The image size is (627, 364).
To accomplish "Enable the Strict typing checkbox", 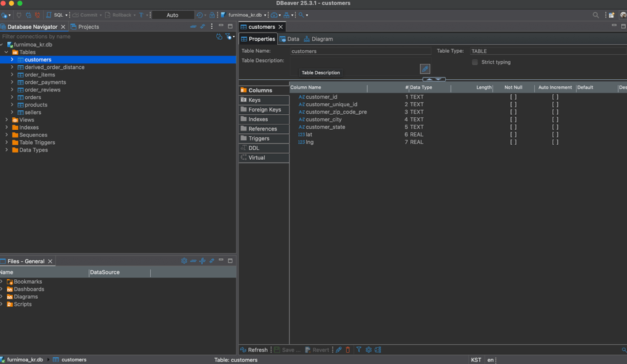I will click(x=475, y=63).
